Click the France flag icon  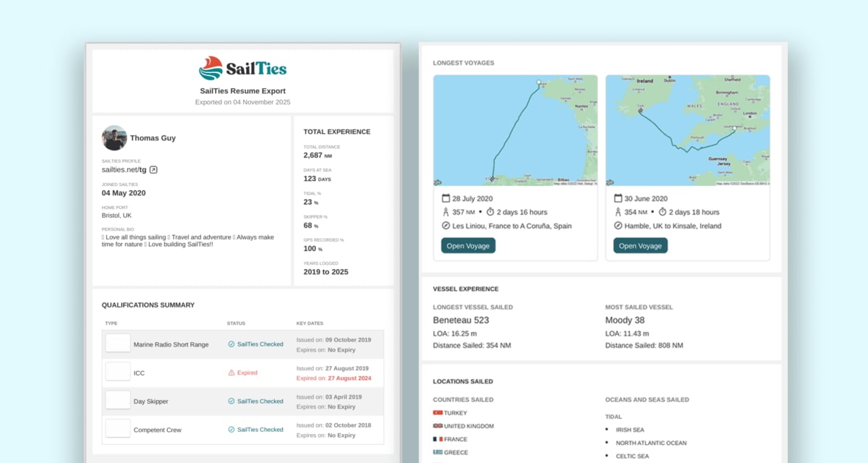pos(438,439)
